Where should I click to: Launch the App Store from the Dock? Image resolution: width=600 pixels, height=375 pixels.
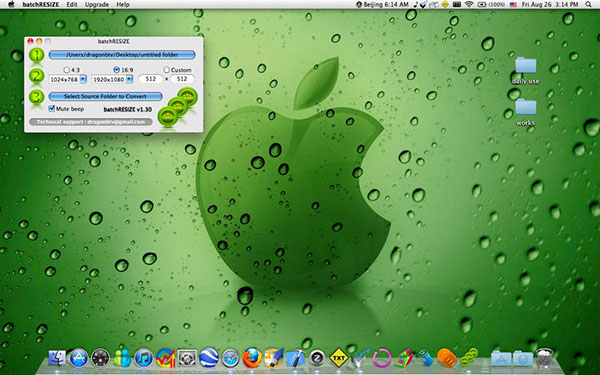(79, 358)
